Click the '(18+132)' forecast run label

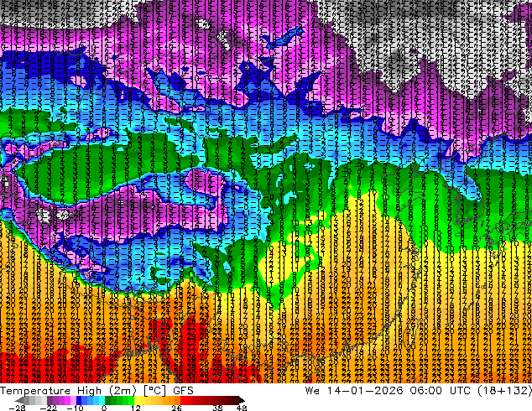click(504, 391)
